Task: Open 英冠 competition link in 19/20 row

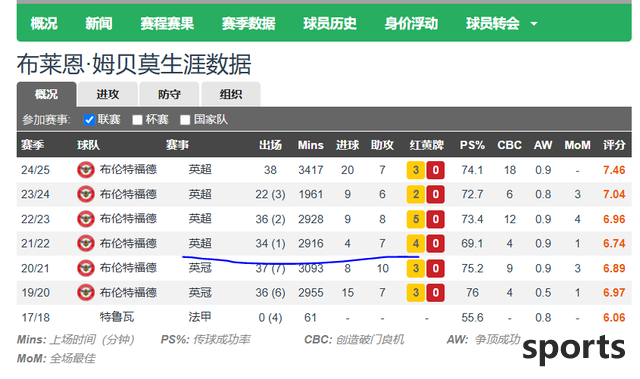Action: (200, 293)
